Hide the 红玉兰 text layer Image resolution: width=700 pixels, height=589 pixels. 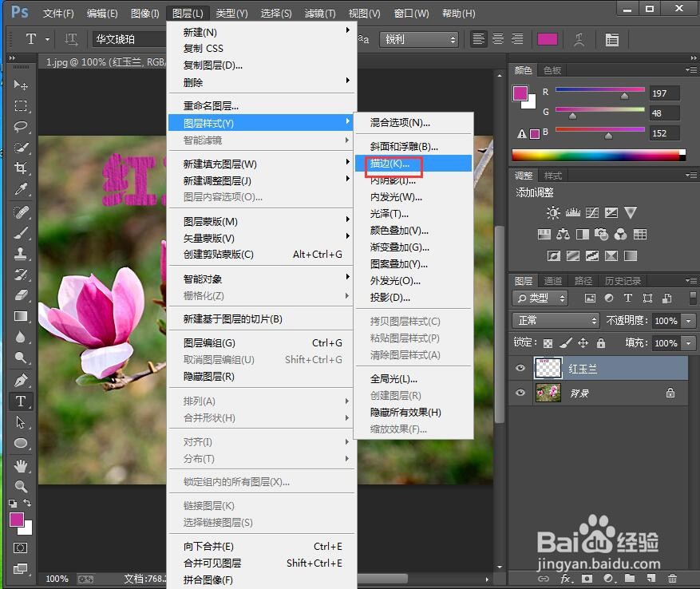click(520, 369)
